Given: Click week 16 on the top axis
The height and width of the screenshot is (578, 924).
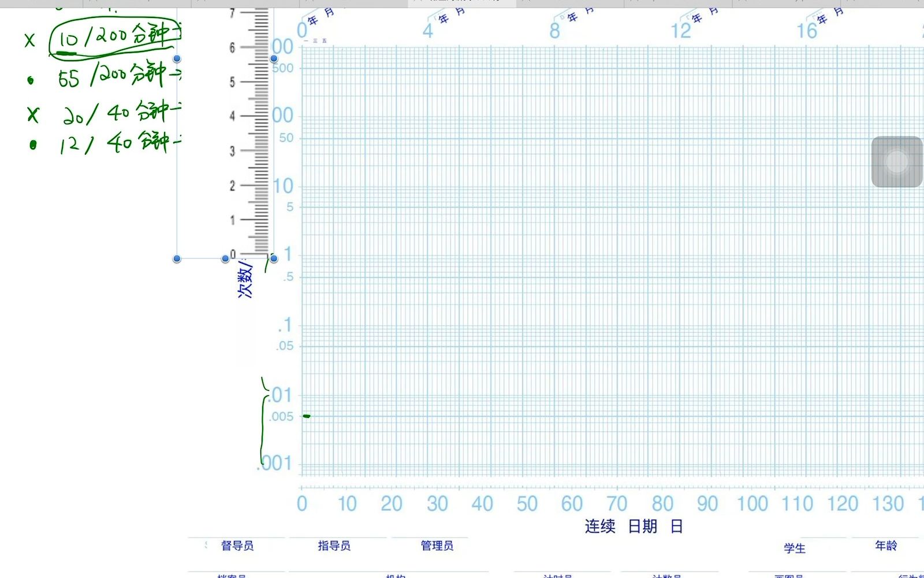Looking at the screenshot, I should coord(807,31).
